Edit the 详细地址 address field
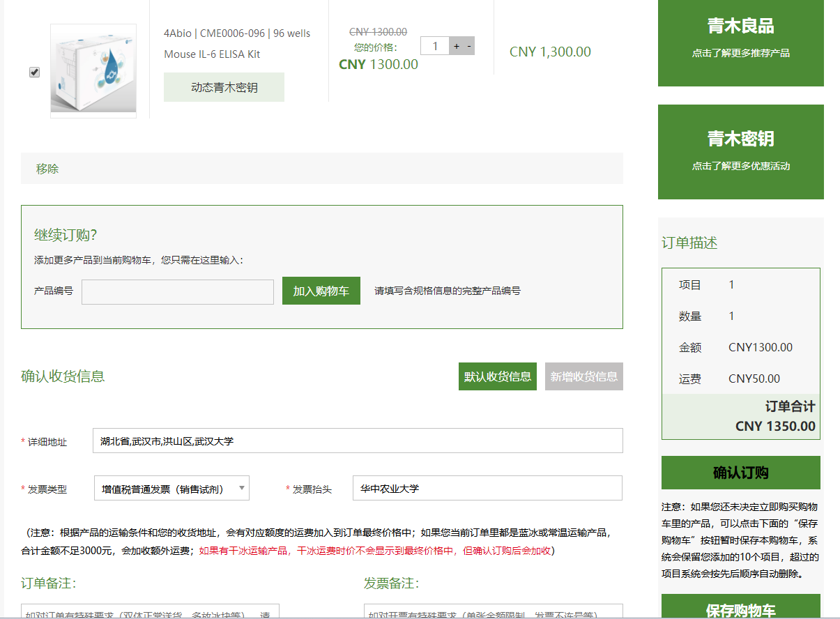Screen dimensions: 840x619 (357, 441)
